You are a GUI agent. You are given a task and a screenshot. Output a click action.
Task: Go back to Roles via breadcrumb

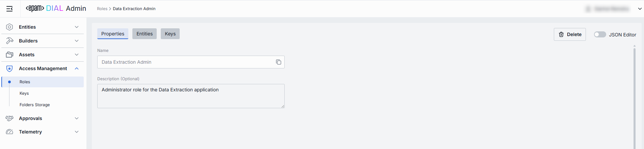pos(102,9)
